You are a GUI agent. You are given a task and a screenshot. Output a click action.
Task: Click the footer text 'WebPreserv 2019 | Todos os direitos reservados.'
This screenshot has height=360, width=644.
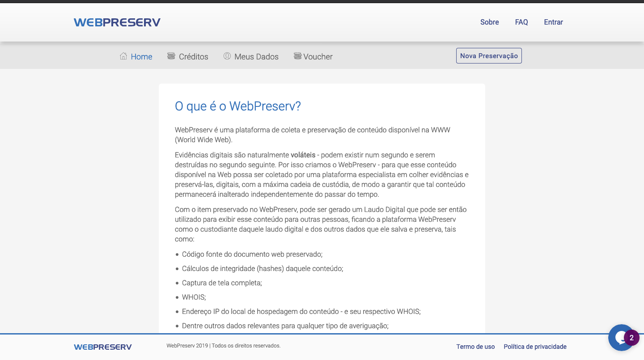tap(224, 346)
